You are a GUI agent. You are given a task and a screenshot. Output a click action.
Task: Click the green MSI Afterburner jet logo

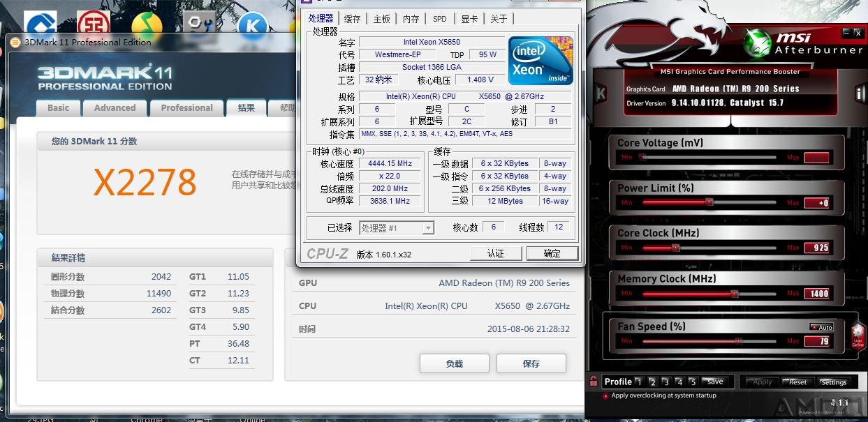(756, 44)
